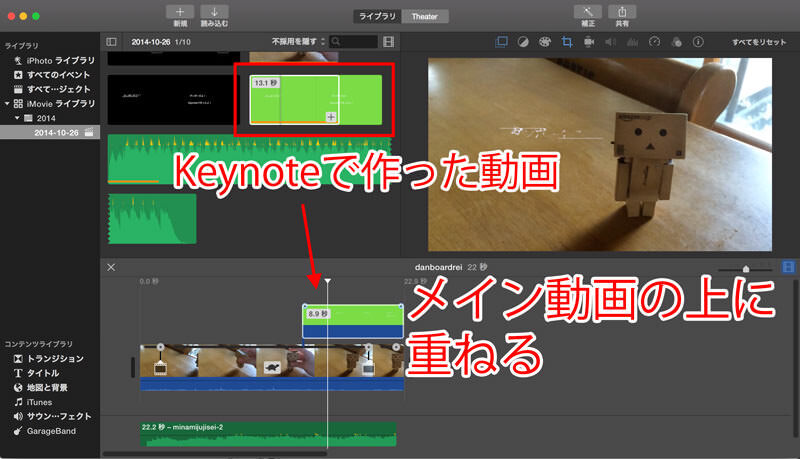
Task: Open トランジション in the content library
Action: (x=49, y=359)
